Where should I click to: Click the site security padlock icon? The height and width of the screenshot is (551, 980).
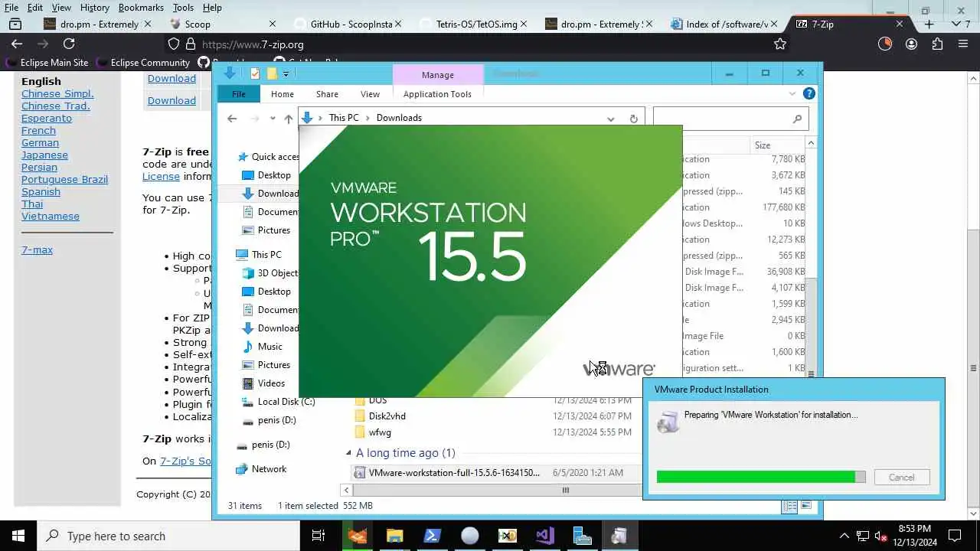point(191,44)
